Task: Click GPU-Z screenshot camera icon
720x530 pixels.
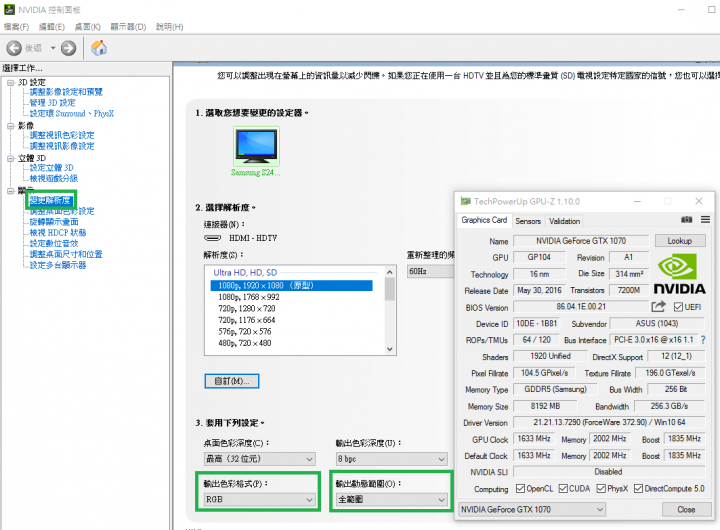Action: [686, 220]
